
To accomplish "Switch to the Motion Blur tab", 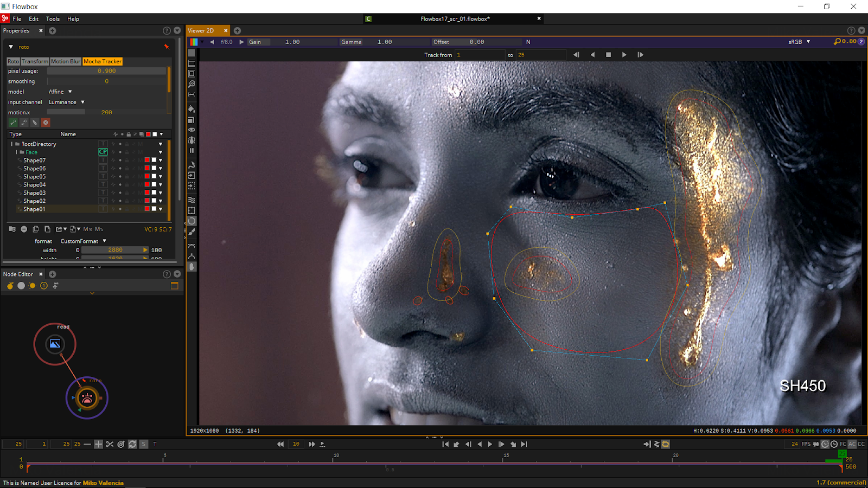I will pos(66,61).
